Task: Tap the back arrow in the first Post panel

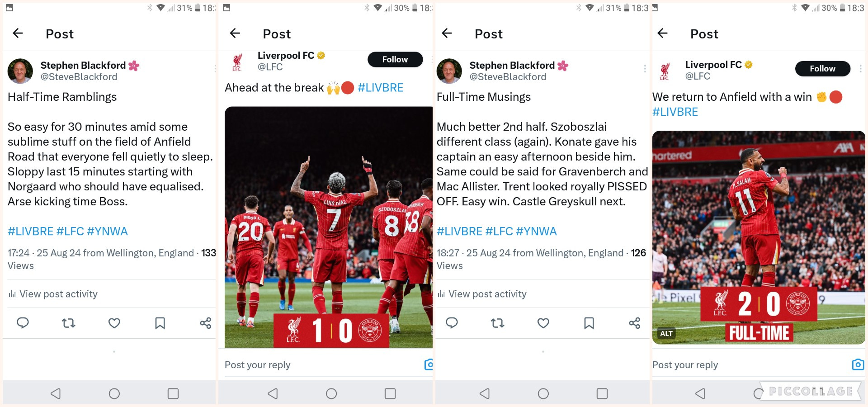Action: (18, 33)
